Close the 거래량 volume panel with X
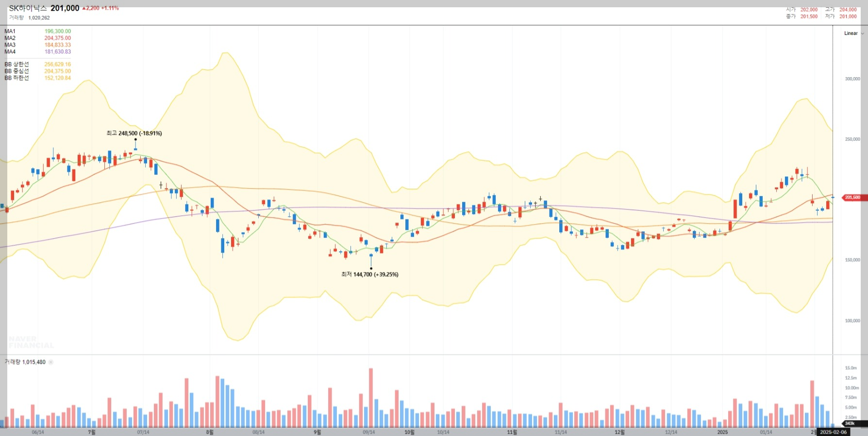The image size is (868, 436). pyautogui.click(x=51, y=362)
